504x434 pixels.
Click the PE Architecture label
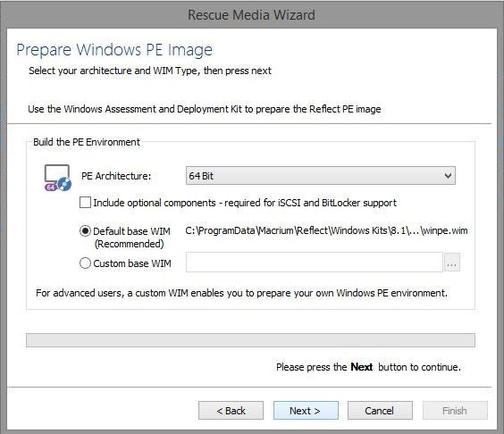click(116, 176)
